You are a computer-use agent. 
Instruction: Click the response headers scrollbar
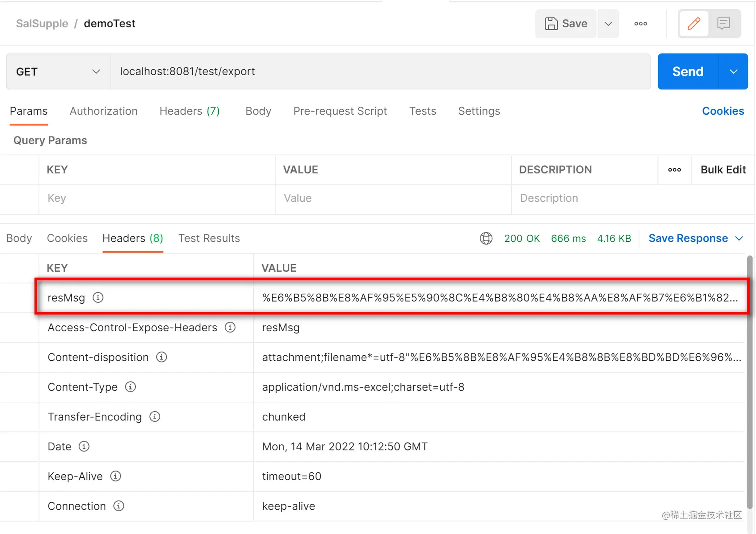(750, 382)
